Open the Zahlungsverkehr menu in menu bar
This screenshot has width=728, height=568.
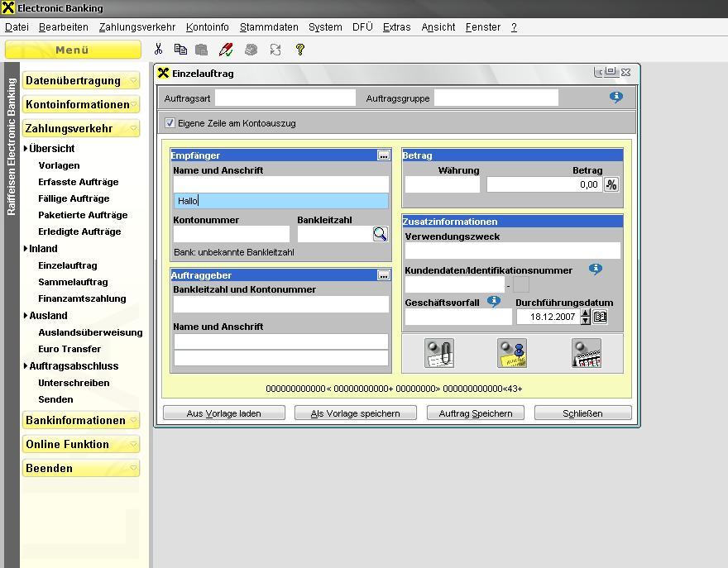137,27
